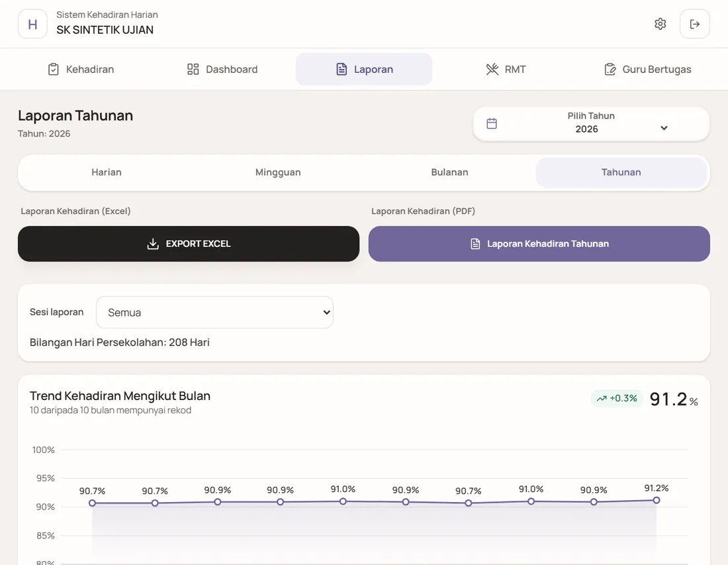The height and width of the screenshot is (565, 728).
Task: Click the 'Trend Kehadiran Mengikut Bulan' heading
Action: [x=120, y=396]
